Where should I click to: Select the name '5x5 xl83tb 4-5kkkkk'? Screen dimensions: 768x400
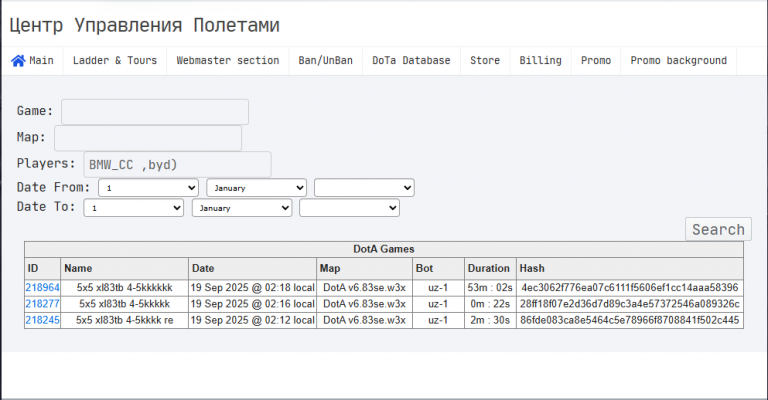tap(124, 304)
